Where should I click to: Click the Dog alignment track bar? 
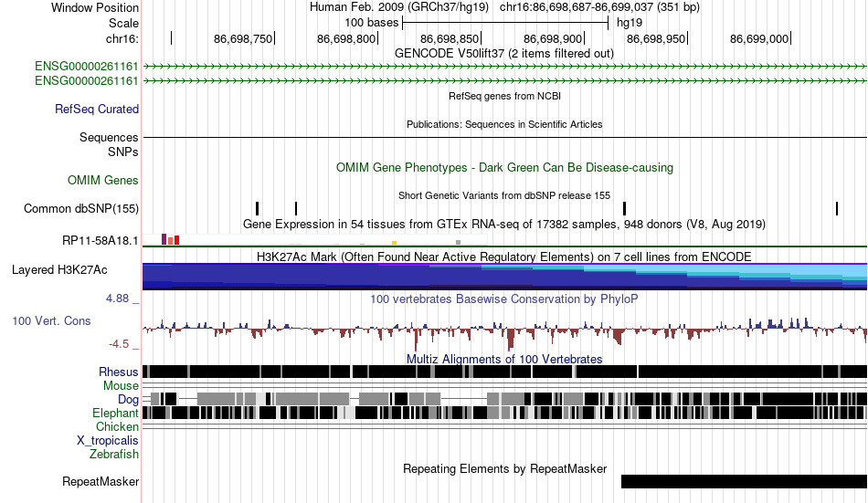coord(505,399)
